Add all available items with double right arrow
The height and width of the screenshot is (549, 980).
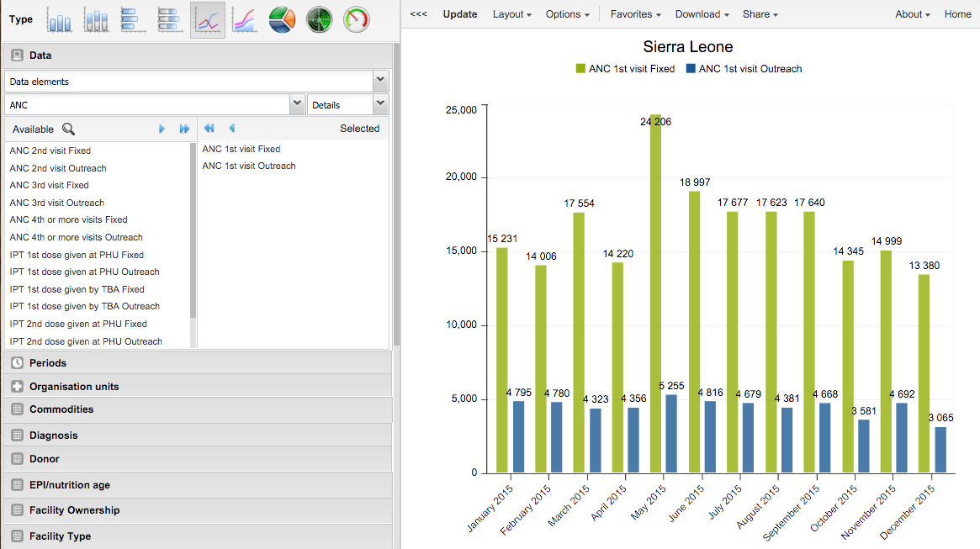coord(184,129)
